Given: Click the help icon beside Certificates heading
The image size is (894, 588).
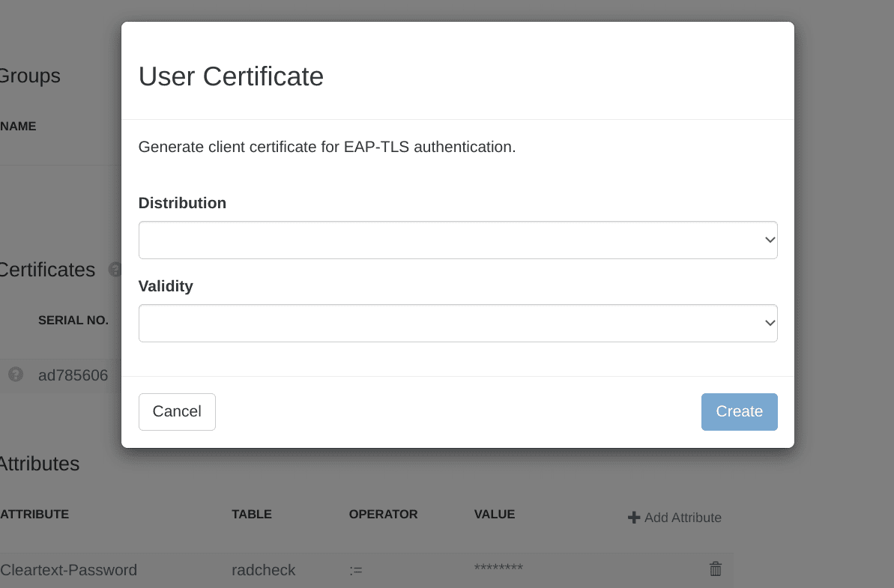Looking at the screenshot, I should pos(115,270).
